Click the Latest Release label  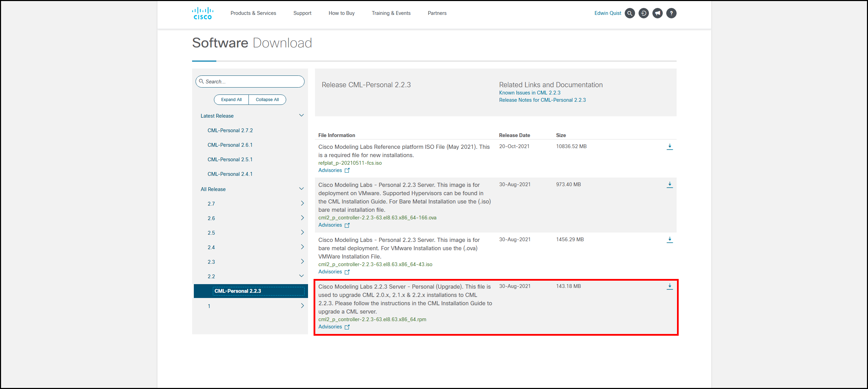[217, 116]
